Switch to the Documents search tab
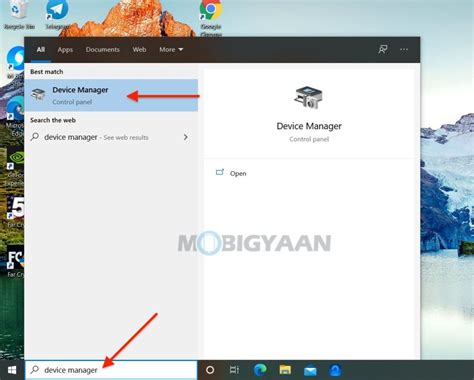Image resolution: width=474 pixels, height=380 pixels. 102,49
